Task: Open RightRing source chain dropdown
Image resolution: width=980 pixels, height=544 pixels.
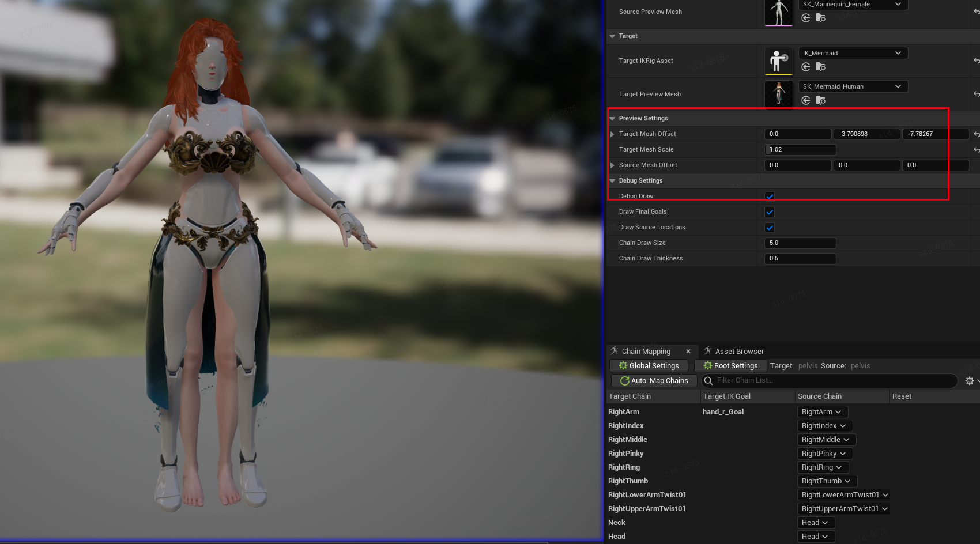Action: coord(823,467)
